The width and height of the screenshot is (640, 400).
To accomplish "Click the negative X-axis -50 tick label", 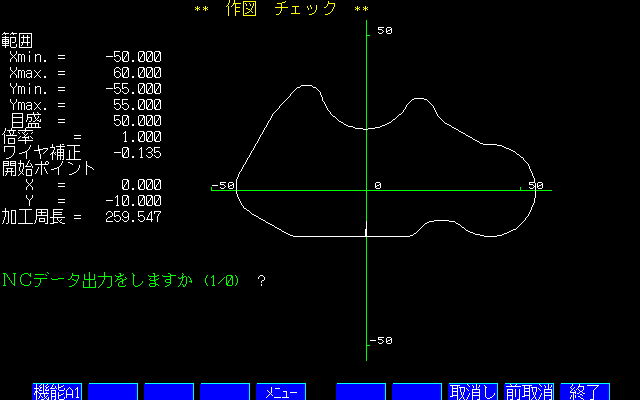I will [x=223, y=186].
